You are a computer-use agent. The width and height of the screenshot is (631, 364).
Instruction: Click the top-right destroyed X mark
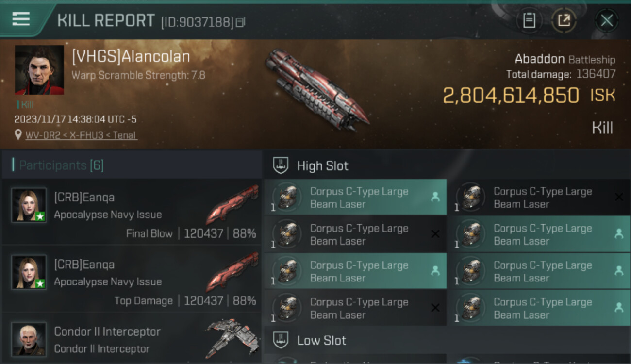tap(619, 197)
